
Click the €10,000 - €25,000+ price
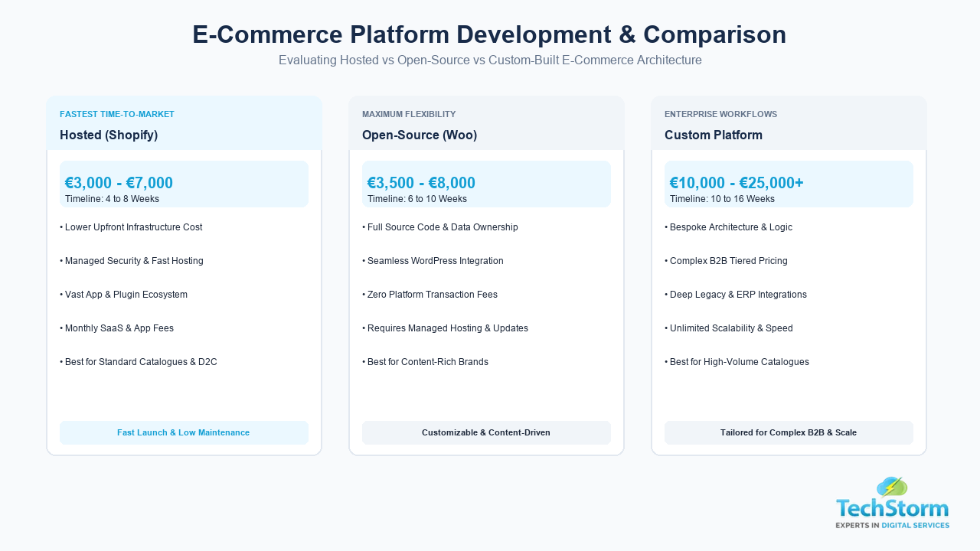(737, 183)
